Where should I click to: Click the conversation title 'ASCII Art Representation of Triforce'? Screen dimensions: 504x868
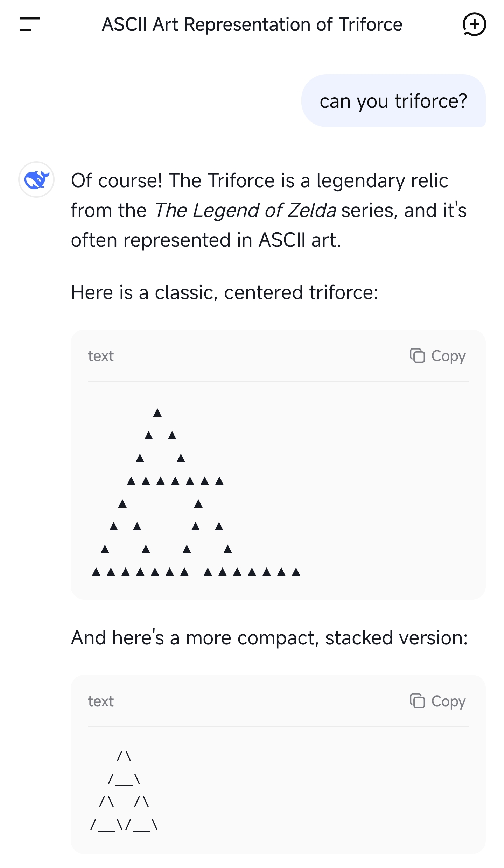252,24
